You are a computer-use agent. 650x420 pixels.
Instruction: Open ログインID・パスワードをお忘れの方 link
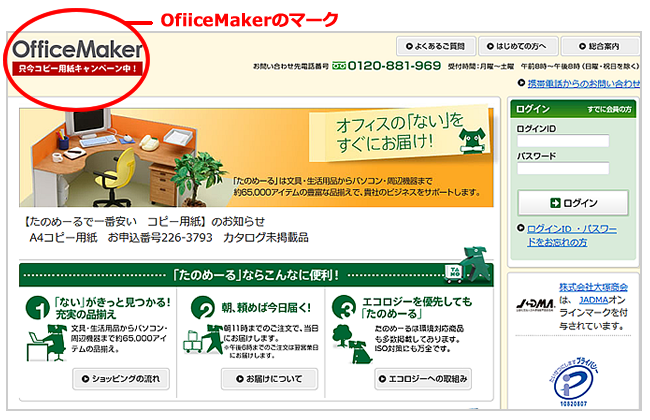tap(572, 235)
